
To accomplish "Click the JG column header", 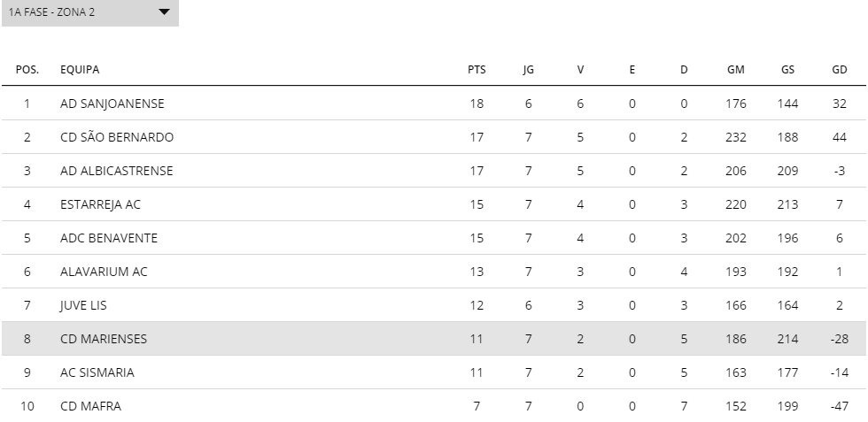I will point(528,70).
